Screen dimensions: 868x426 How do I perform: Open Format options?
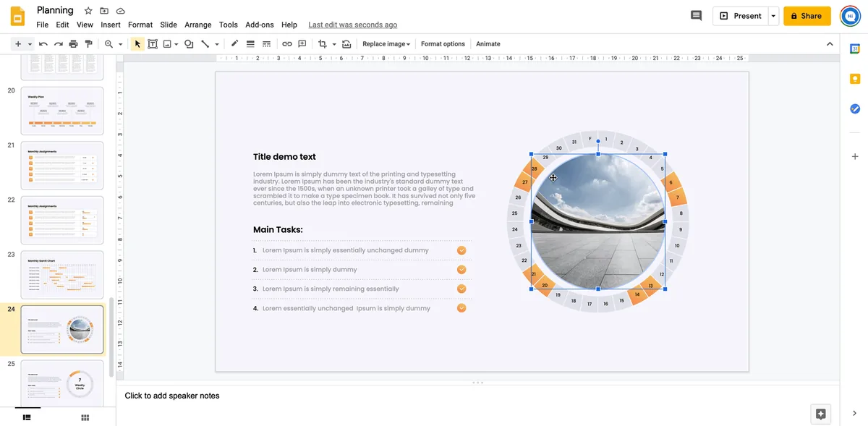point(443,44)
